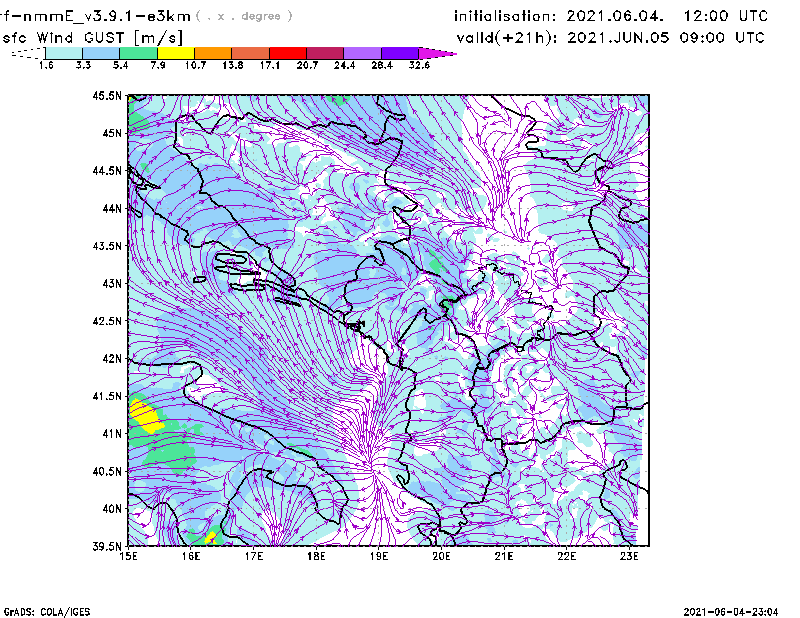Click the initialisation date 2021.06.04.
This screenshot has height=618, width=800.
615,16
